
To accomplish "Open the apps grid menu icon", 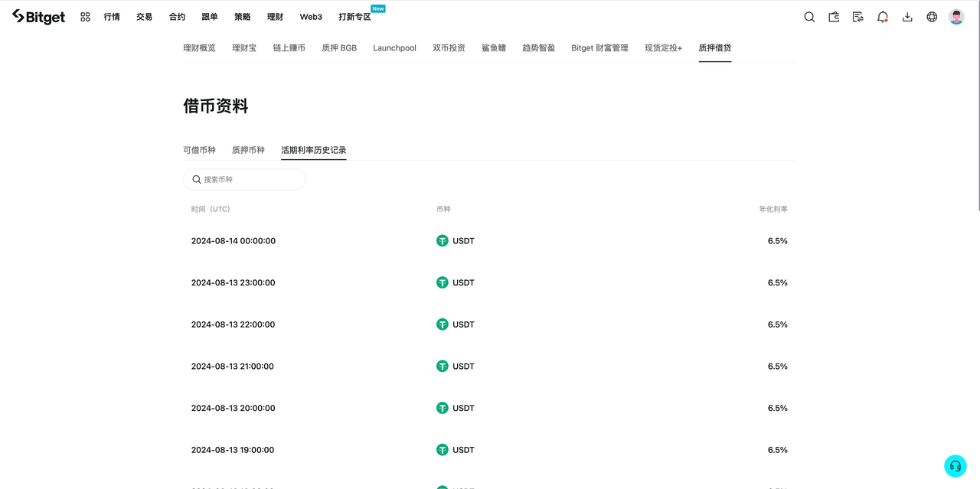I will tap(85, 17).
